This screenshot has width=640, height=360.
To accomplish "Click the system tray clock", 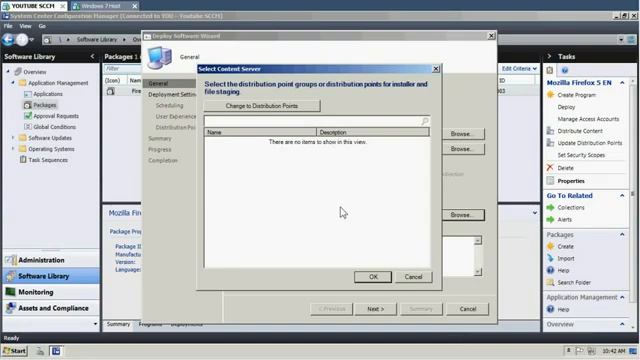I will pos(613,351).
